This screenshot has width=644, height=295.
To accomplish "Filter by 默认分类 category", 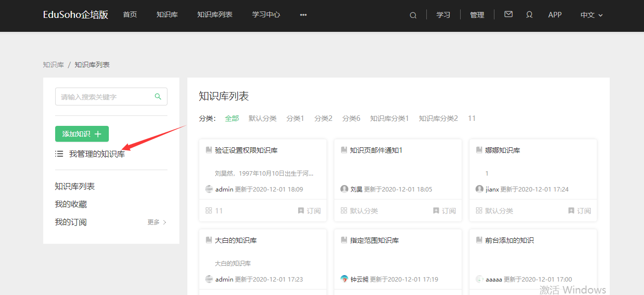I will coord(263,118).
